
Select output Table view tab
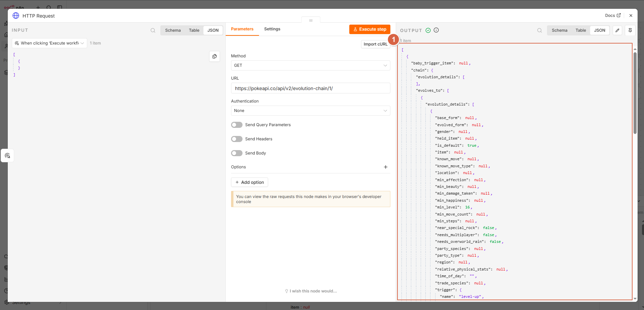click(x=581, y=30)
